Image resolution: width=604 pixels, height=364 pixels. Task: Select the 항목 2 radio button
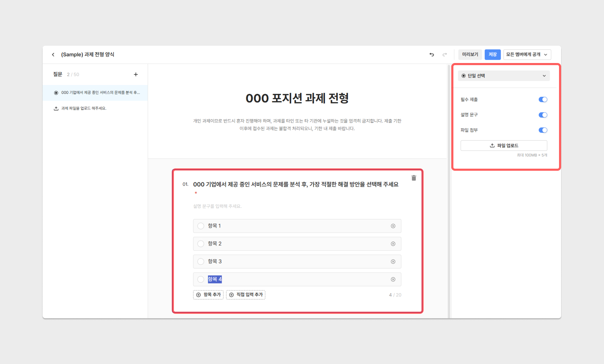point(201,244)
